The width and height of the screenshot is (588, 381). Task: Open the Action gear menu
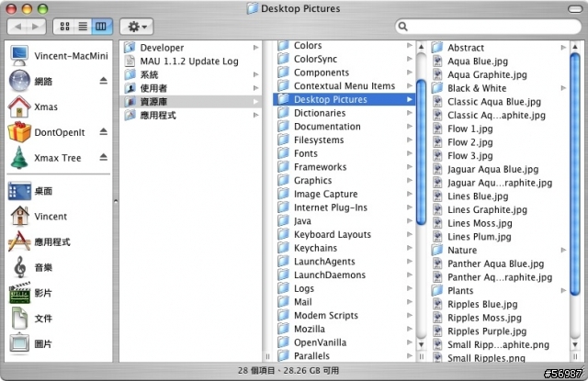point(137,27)
